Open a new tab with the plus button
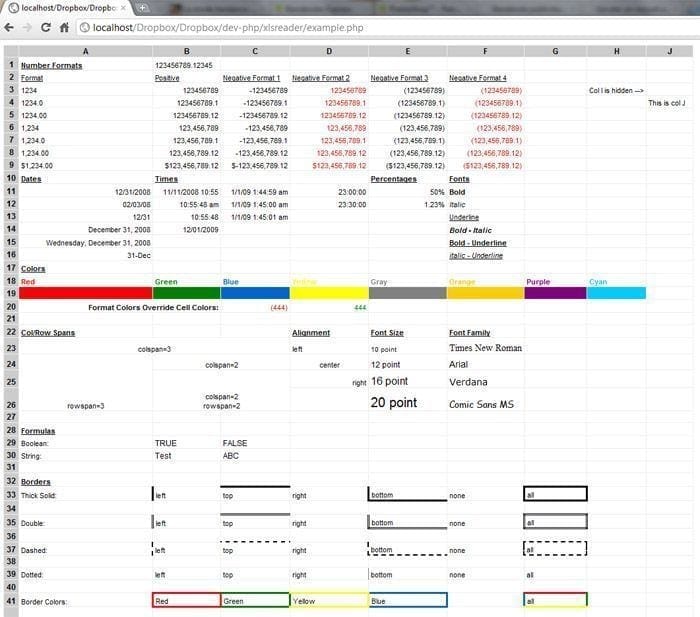The height and width of the screenshot is (617, 700). (x=143, y=8)
